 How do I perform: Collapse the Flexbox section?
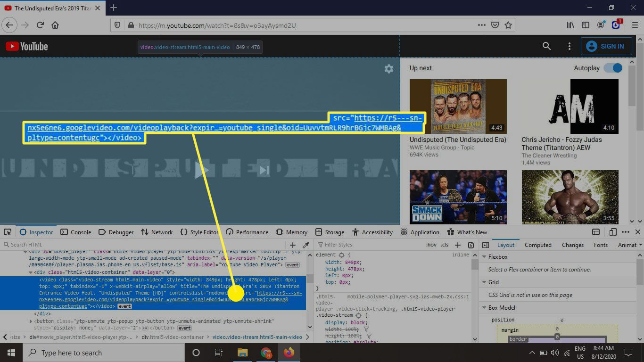484,257
